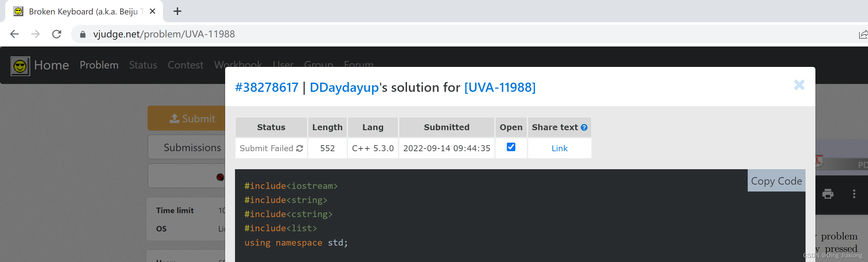Image resolution: width=868 pixels, height=262 pixels.
Task: Click the Copy Code button
Action: pos(776,181)
